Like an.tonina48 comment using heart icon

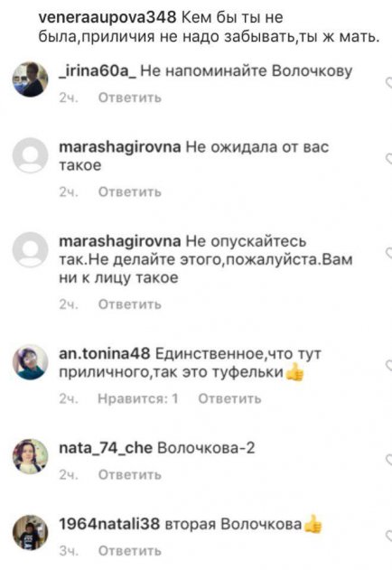(389, 365)
